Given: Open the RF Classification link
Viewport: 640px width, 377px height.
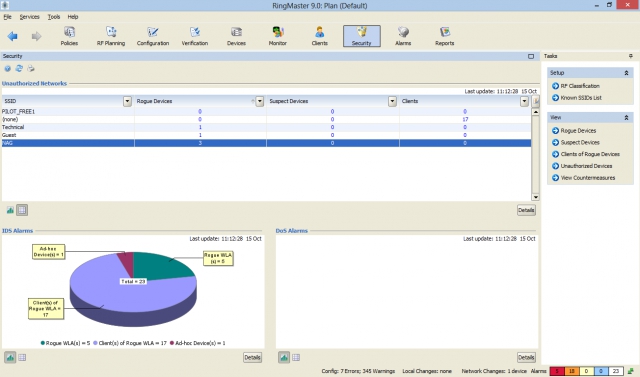Looking at the screenshot, I should click(580, 86).
